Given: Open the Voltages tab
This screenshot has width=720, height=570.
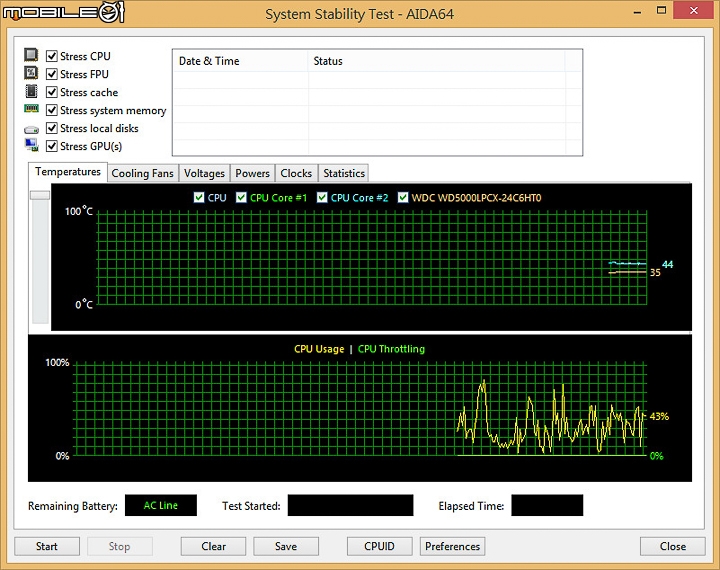Looking at the screenshot, I should tap(204, 173).
